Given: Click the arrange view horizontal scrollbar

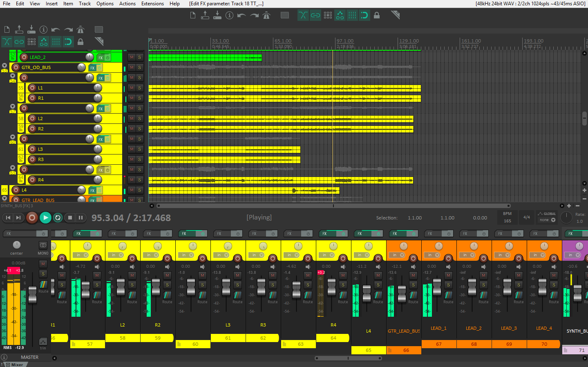Looking at the screenshot, I should [x=333, y=206].
